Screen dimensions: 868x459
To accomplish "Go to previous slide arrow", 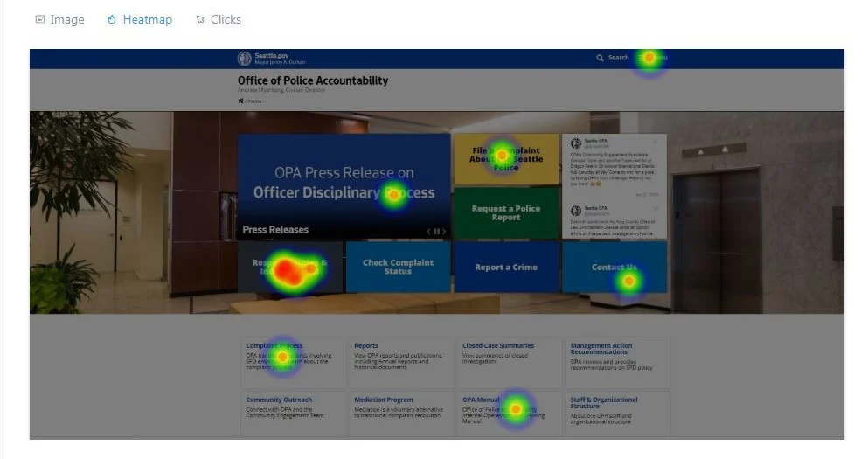I will coord(429,232).
